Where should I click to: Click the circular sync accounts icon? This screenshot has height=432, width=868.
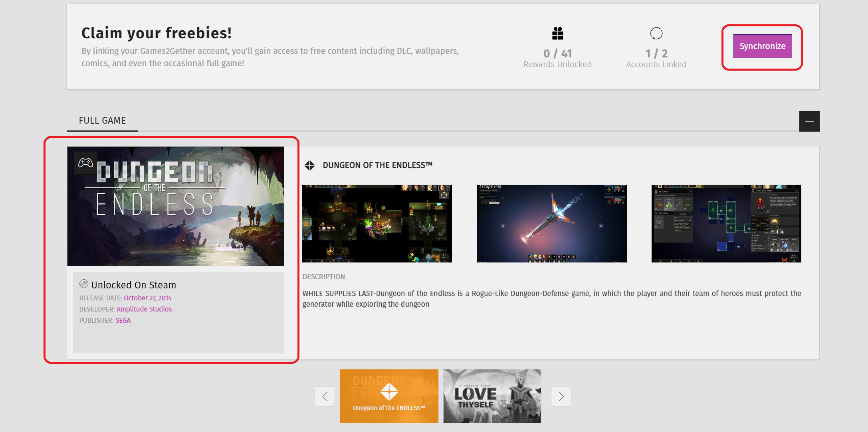656,34
